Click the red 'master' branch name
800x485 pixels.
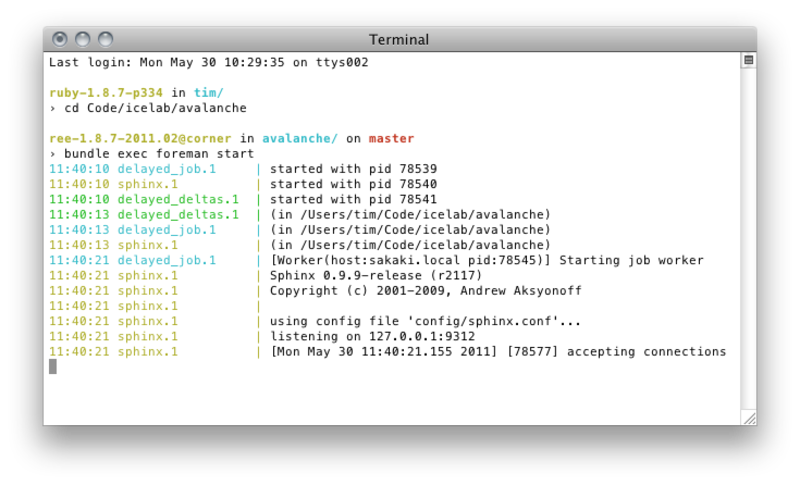click(391, 138)
